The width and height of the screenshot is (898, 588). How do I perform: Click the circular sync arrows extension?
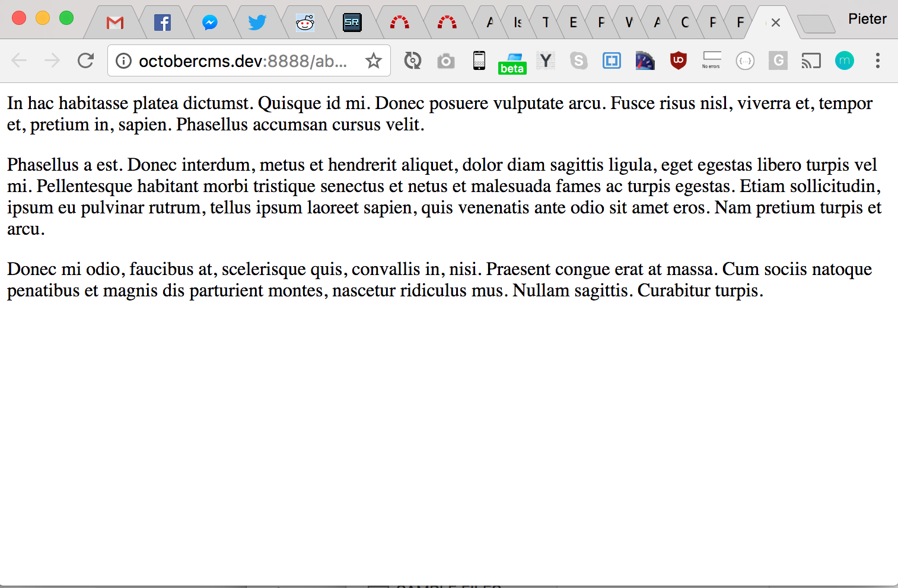pos(413,60)
